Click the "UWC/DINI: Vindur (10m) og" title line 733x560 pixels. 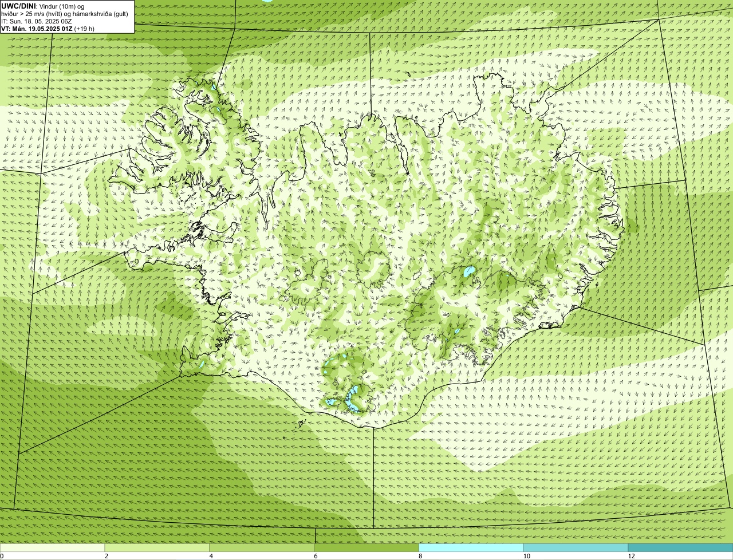42,6
